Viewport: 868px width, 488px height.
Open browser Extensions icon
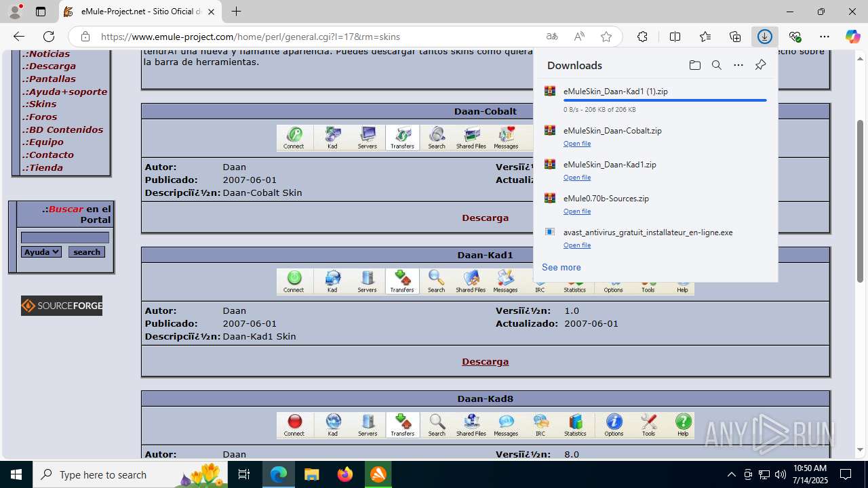(x=642, y=37)
